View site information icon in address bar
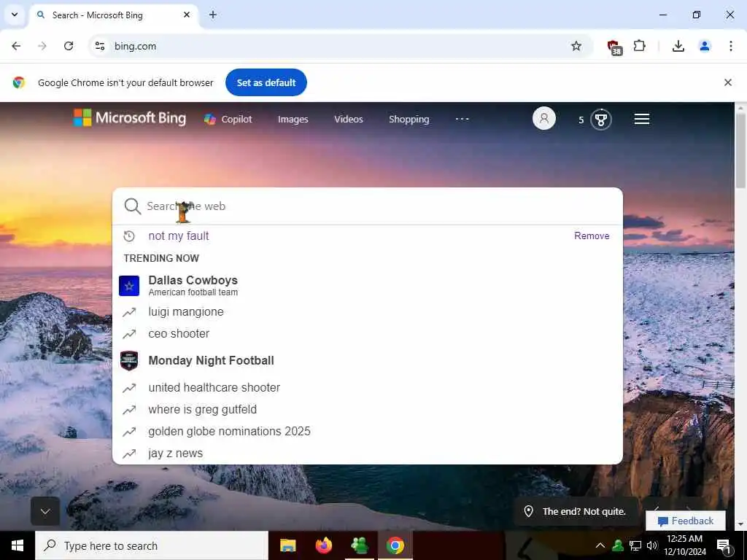Image resolution: width=747 pixels, height=560 pixels. coord(99,46)
